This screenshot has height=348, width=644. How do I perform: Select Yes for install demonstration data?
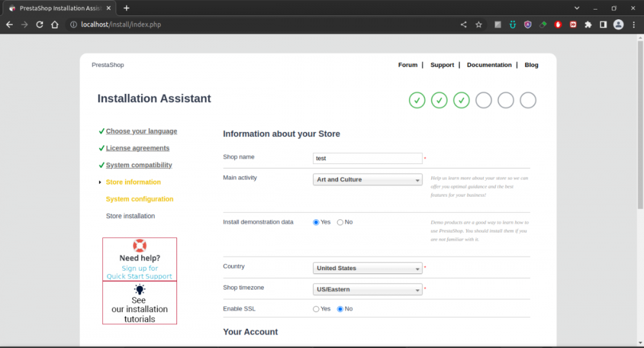pyautogui.click(x=316, y=223)
